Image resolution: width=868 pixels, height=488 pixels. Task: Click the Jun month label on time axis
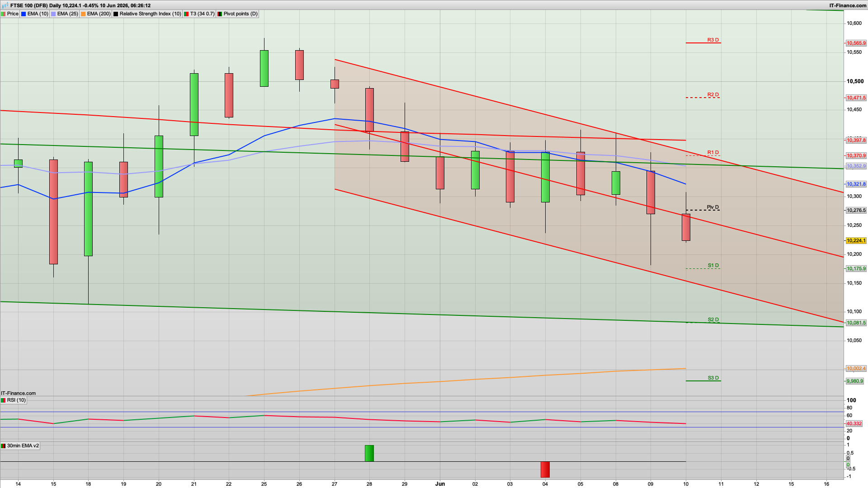pyautogui.click(x=440, y=484)
